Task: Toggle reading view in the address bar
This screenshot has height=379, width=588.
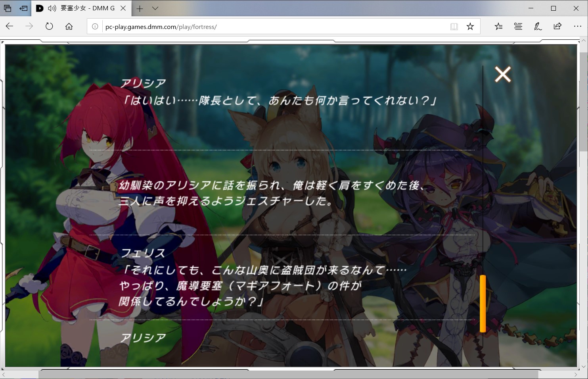Action: (454, 27)
